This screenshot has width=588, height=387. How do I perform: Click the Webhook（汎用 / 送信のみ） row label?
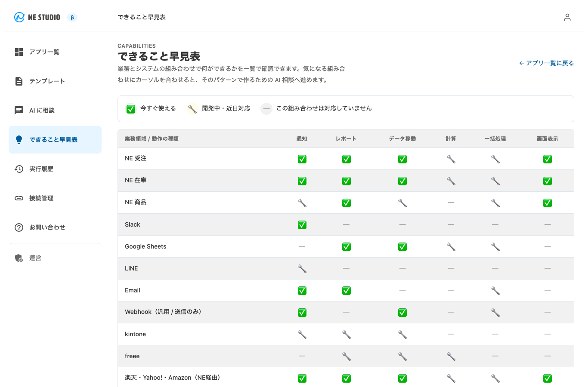(x=164, y=312)
